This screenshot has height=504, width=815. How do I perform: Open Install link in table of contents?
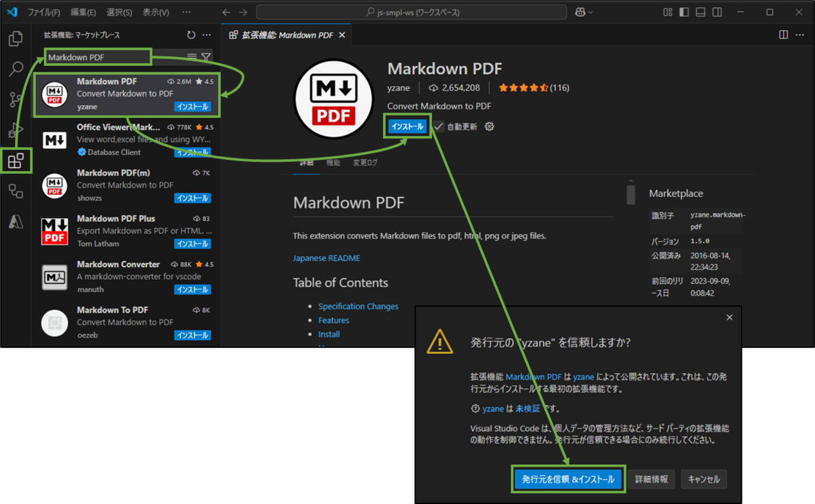pyautogui.click(x=329, y=334)
